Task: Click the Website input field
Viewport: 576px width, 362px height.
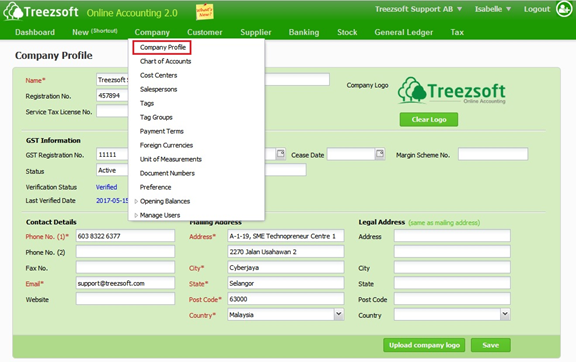Action: 125,299
